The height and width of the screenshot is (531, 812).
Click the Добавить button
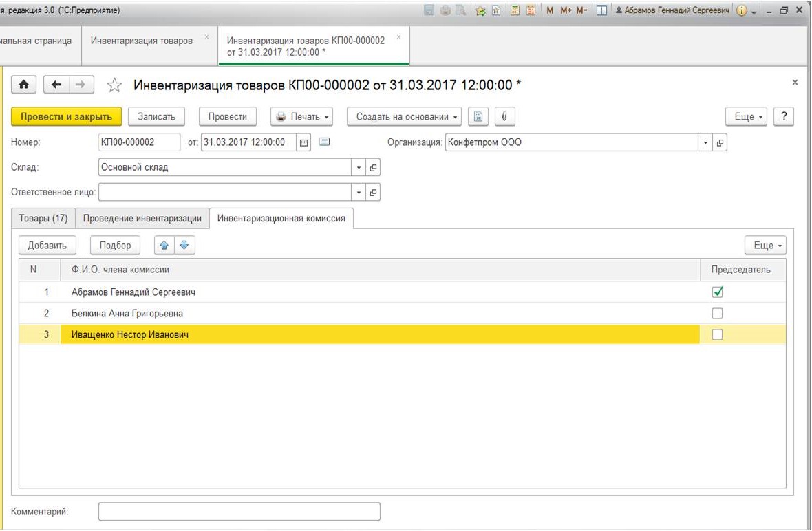(x=47, y=246)
